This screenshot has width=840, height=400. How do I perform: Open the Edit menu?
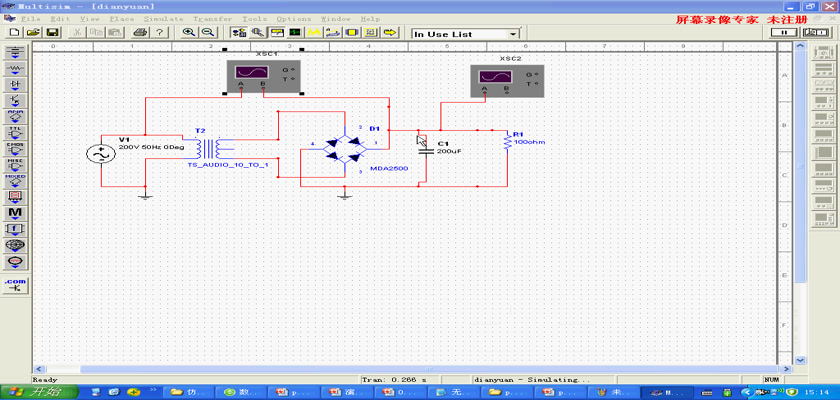tap(61, 19)
